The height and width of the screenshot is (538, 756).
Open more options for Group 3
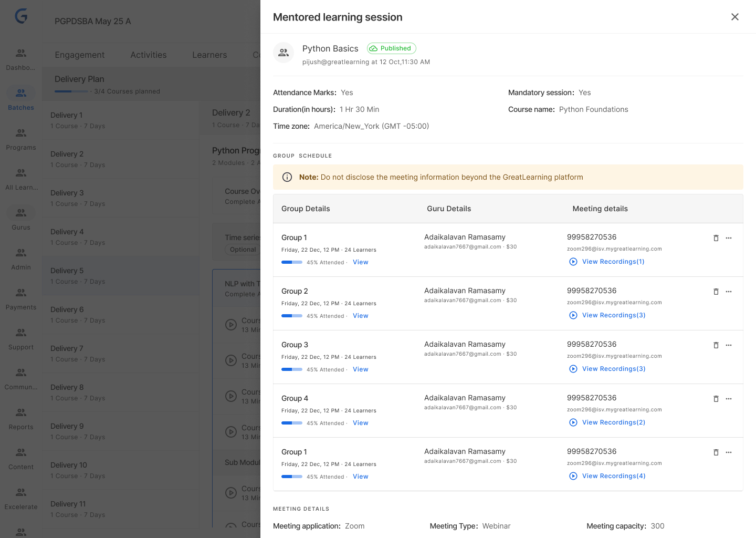click(x=729, y=345)
